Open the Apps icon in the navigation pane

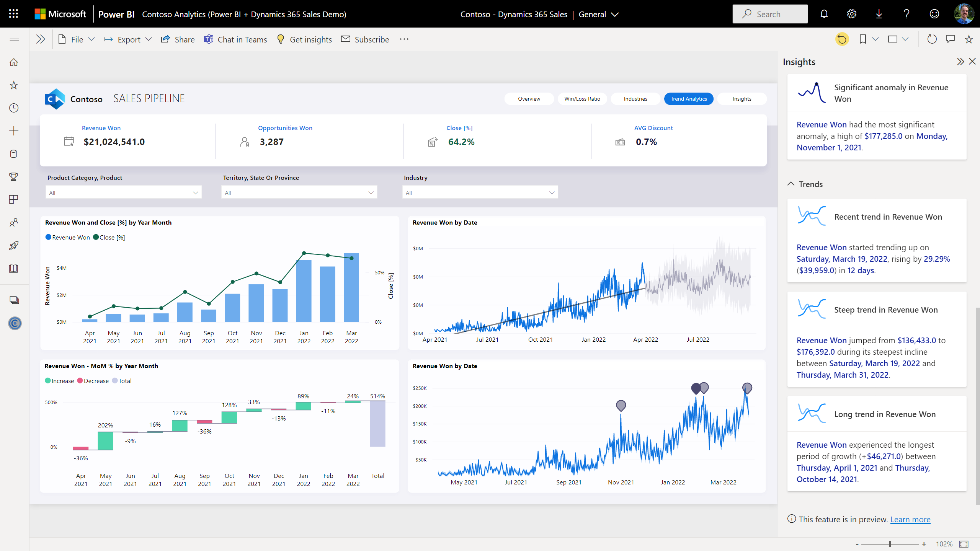(x=14, y=199)
